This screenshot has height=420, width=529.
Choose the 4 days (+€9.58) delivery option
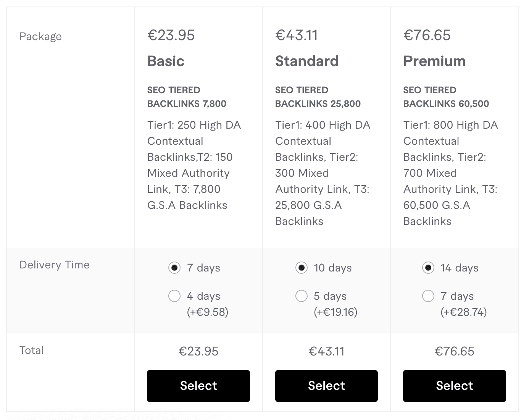click(174, 296)
